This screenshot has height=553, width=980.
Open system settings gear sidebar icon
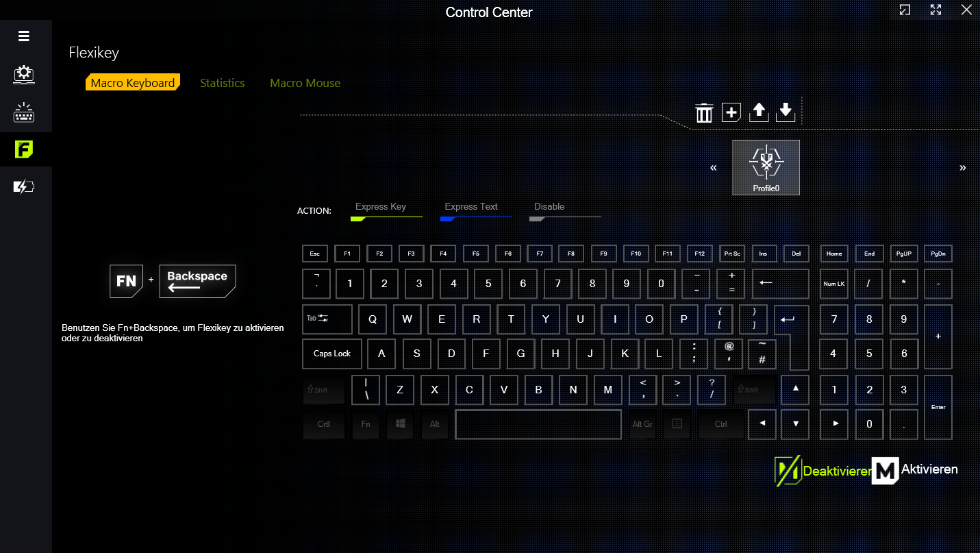(x=24, y=75)
